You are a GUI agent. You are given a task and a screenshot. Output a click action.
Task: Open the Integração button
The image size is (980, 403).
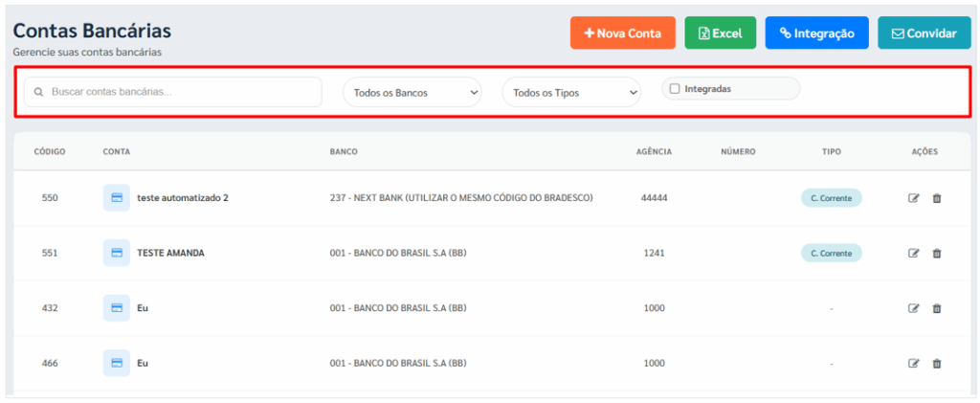click(x=816, y=34)
